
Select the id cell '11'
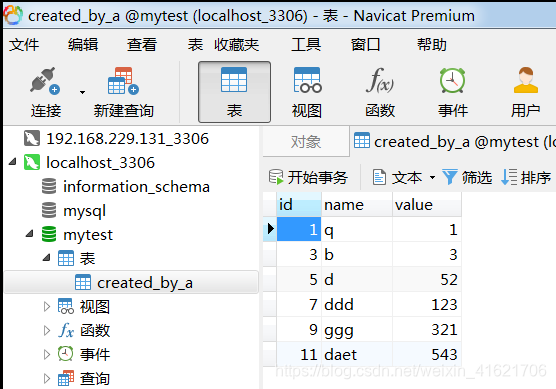pos(299,354)
